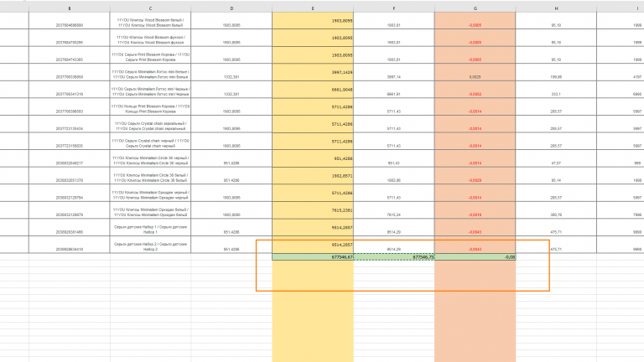Select product cell Серьги детские Набор 1
644x362 pixels.
(150, 227)
